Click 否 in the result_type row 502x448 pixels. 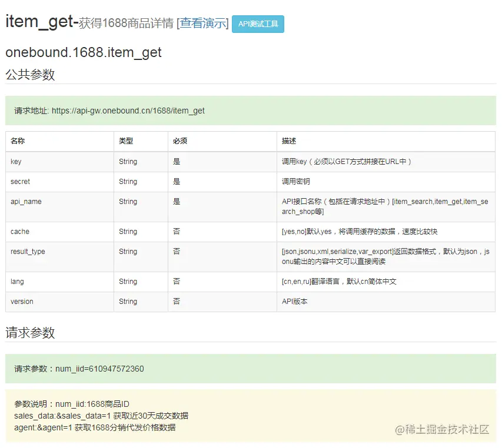click(177, 252)
